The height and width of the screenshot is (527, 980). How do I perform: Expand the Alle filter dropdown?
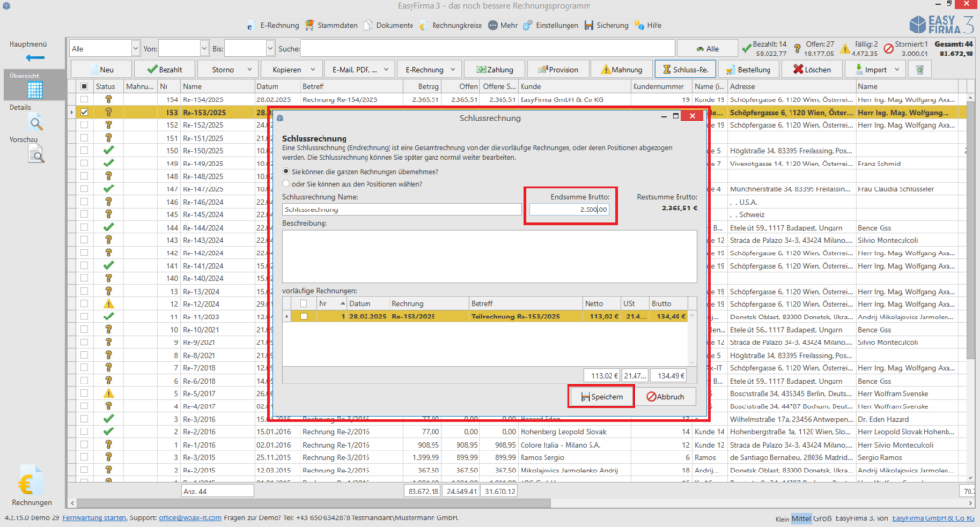pos(135,48)
